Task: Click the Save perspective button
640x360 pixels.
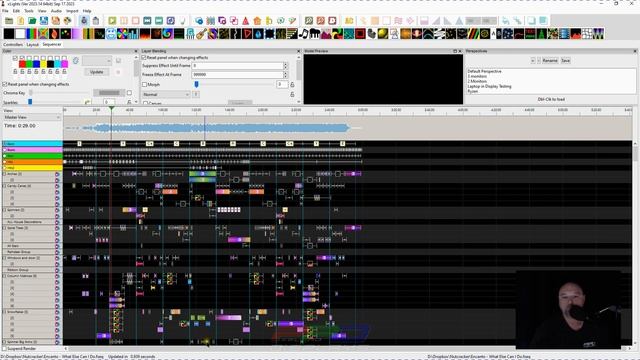Action: click(565, 60)
